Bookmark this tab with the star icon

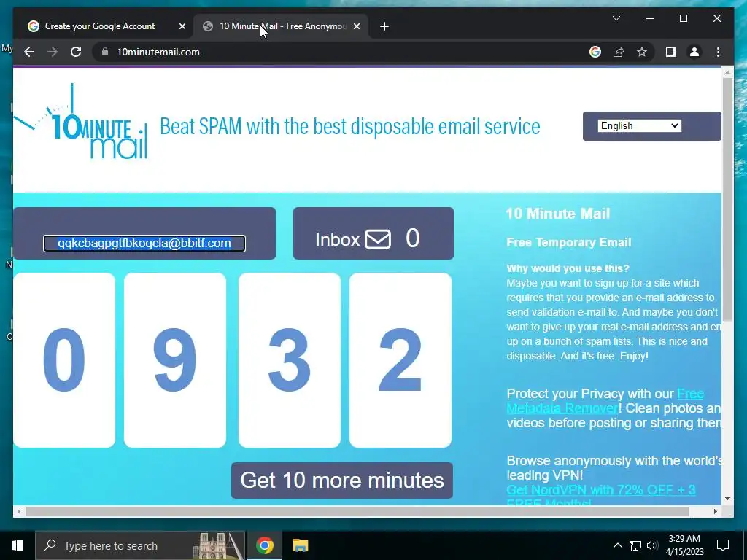[x=642, y=52]
